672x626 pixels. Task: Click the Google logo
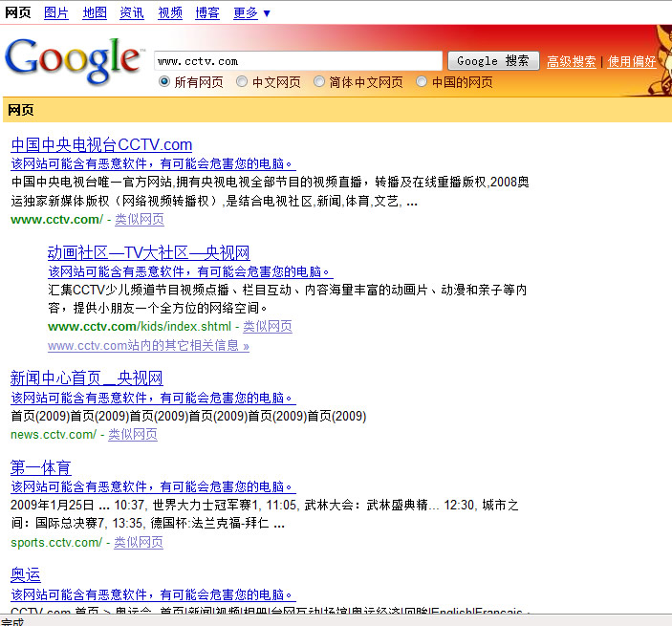(x=74, y=59)
